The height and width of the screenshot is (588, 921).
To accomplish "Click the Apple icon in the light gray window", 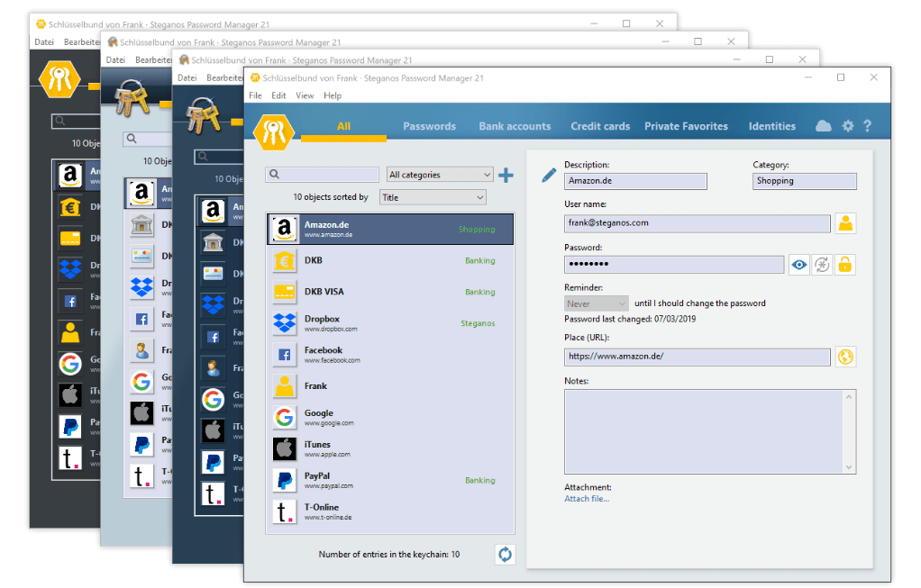I will coord(141,413).
